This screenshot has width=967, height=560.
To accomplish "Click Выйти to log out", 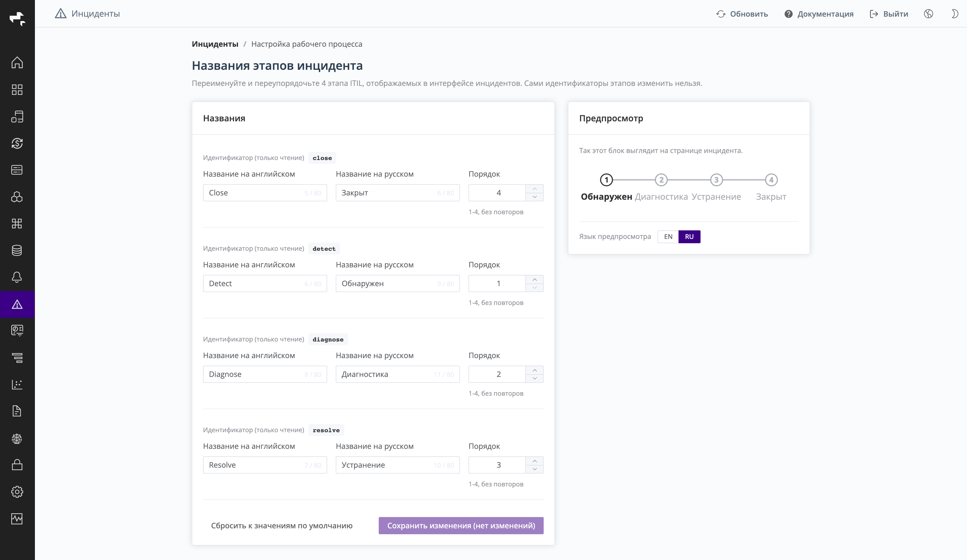I will 889,14.
